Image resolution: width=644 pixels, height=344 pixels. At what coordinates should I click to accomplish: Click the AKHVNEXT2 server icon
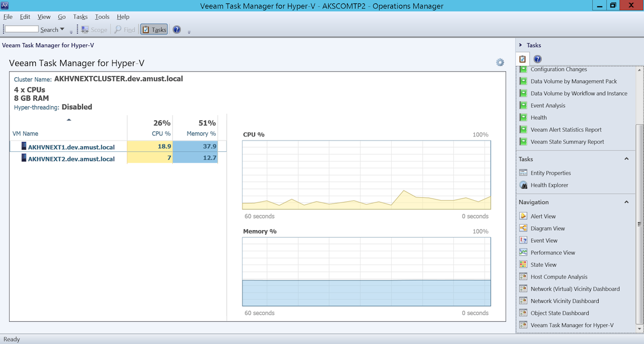pos(24,158)
